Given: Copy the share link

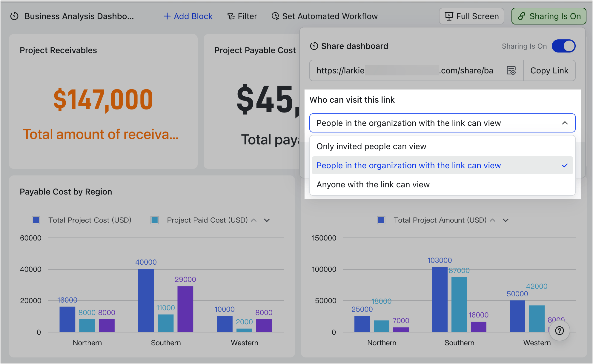Looking at the screenshot, I should (549, 70).
